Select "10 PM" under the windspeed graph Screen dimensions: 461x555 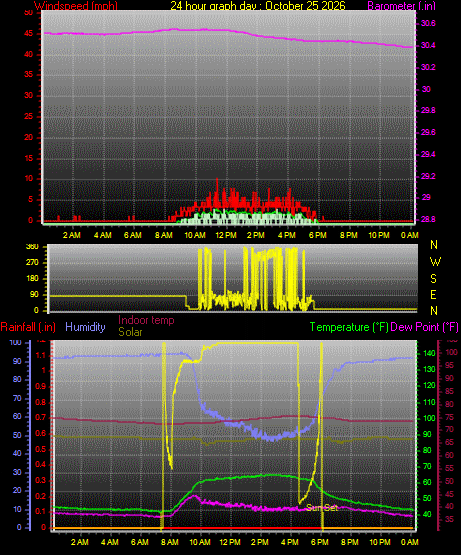[x=379, y=235]
